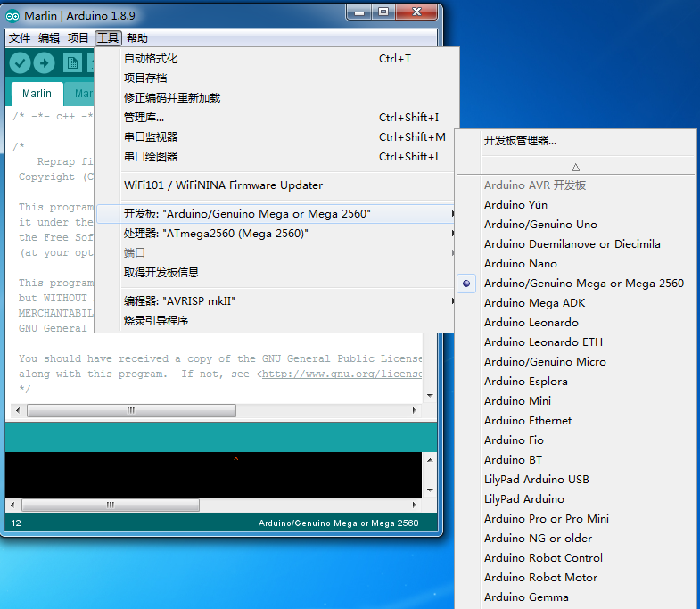
Task: Maximize the Arduino window
Action: (x=383, y=12)
